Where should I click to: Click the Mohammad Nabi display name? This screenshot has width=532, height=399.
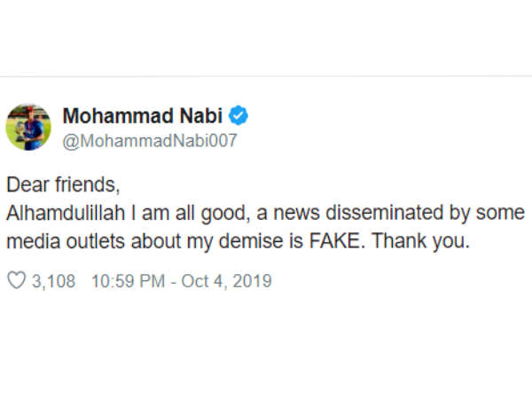[144, 115]
